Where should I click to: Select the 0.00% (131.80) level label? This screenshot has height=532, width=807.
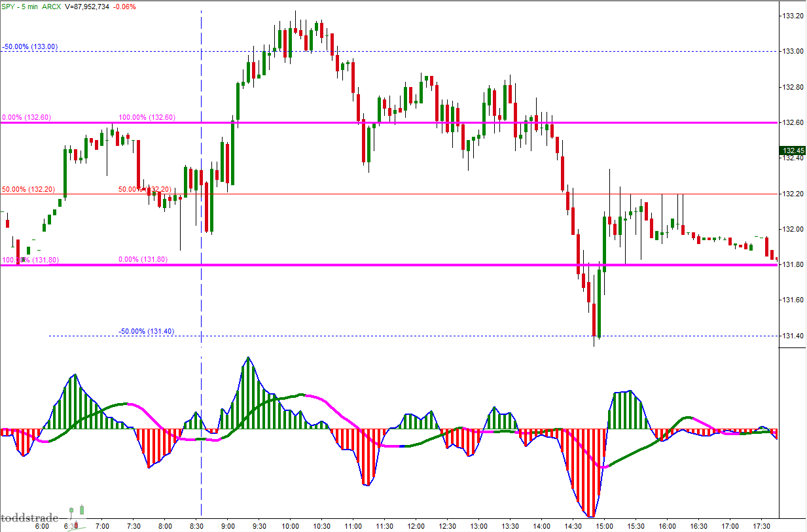click(143, 260)
